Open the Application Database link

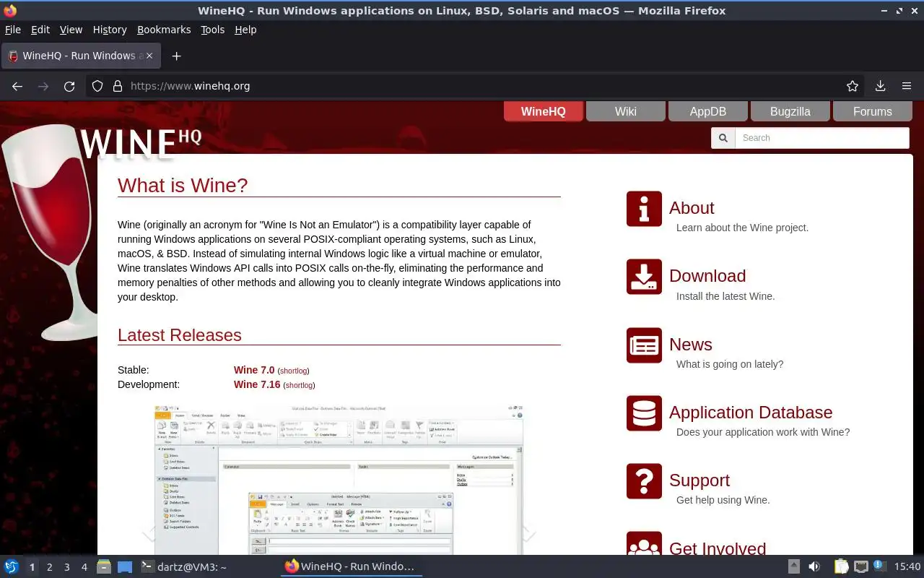point(751,413)
